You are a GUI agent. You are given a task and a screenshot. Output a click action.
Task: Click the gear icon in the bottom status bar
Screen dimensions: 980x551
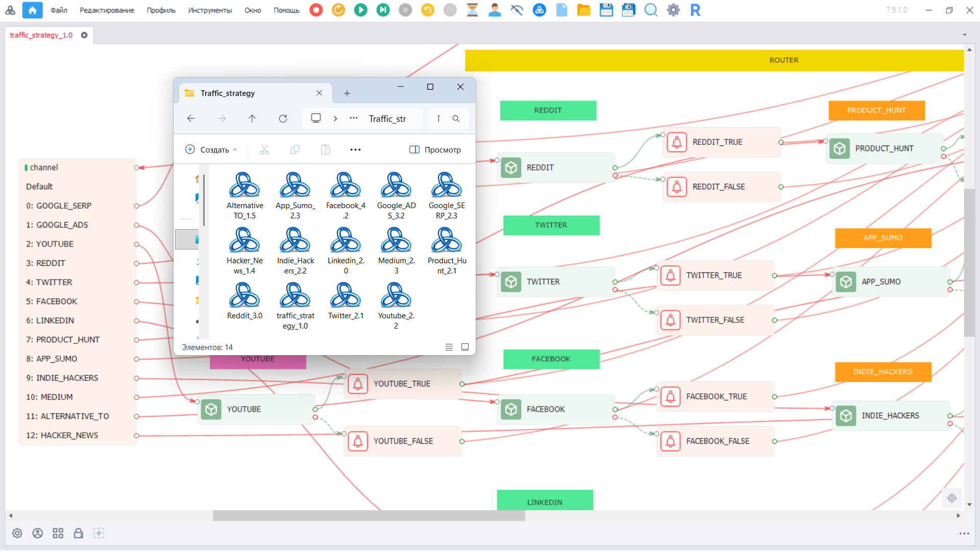click(x=17, y=533)
